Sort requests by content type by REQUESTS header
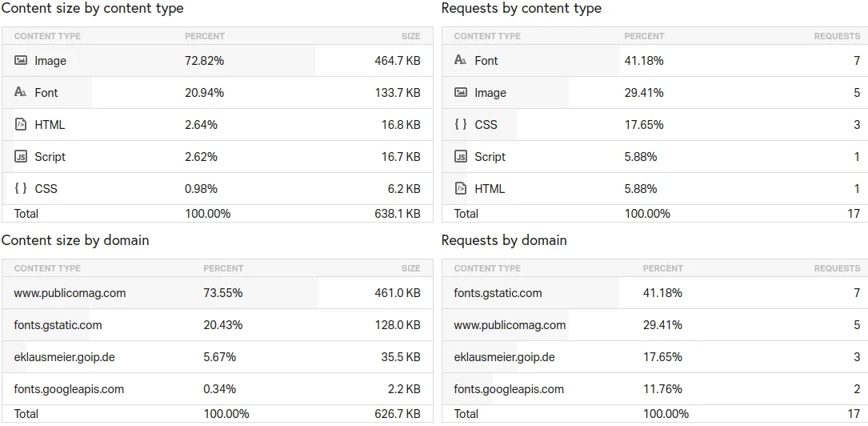868x426 pixels. click(x=837, y=36)
